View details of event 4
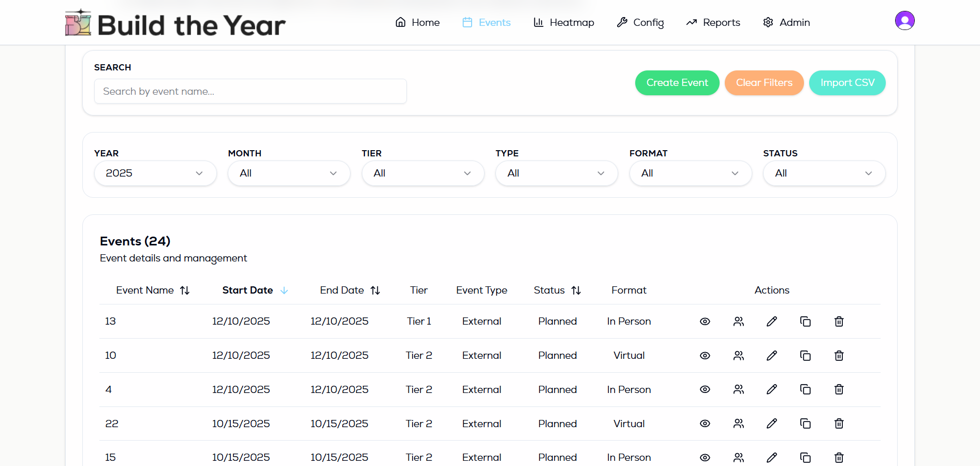 click(x=705, y=389)
